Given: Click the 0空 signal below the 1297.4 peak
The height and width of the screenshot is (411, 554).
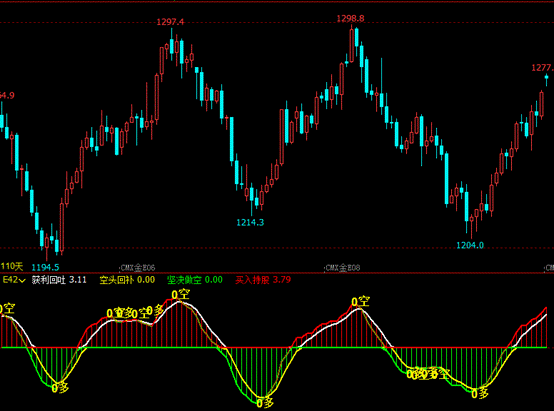Looking at the screenshot, I should [x=181, y=294].
